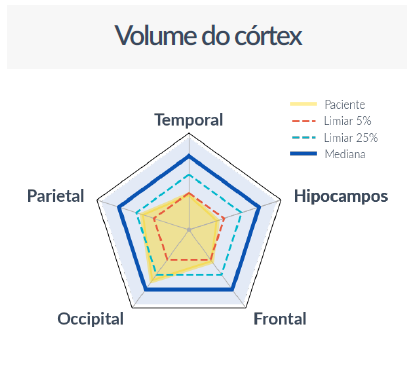
Task: Click the Limiar 25% vertex on Hipocampos axis
Action: (242, 212)
